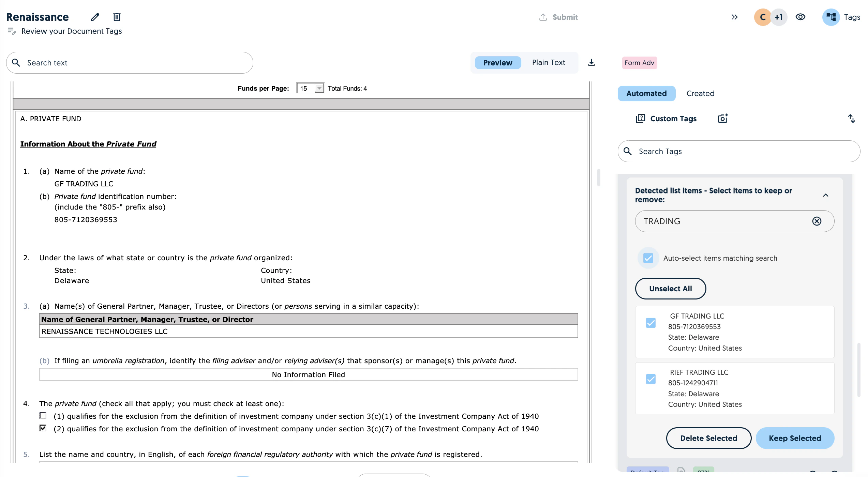The width and height of the screenshot is (868, 477).
Task: Click the Search Tags magnifier icon
Action: [x=628, y=151]
